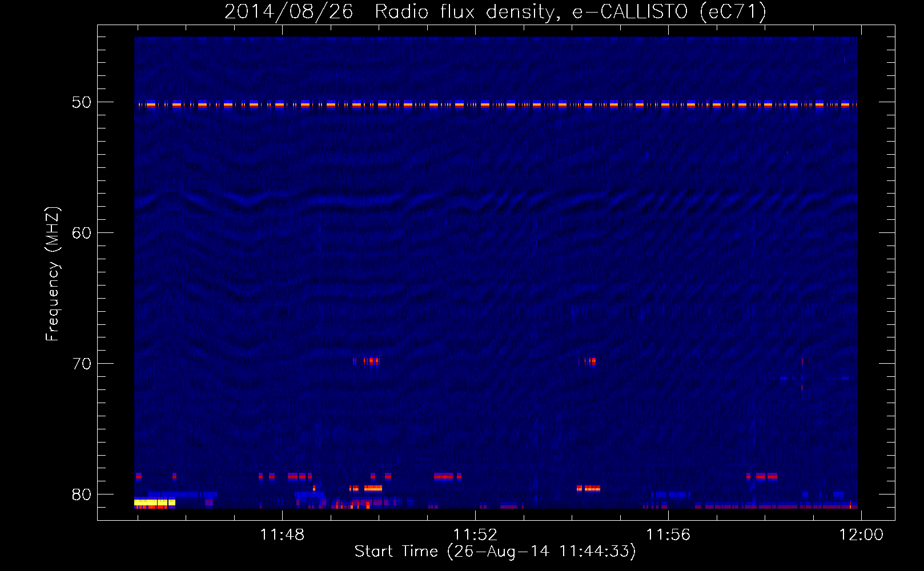Click the 80 frequency tick label
The width and height of the screenshot is (924, 571).
[82, 494]
